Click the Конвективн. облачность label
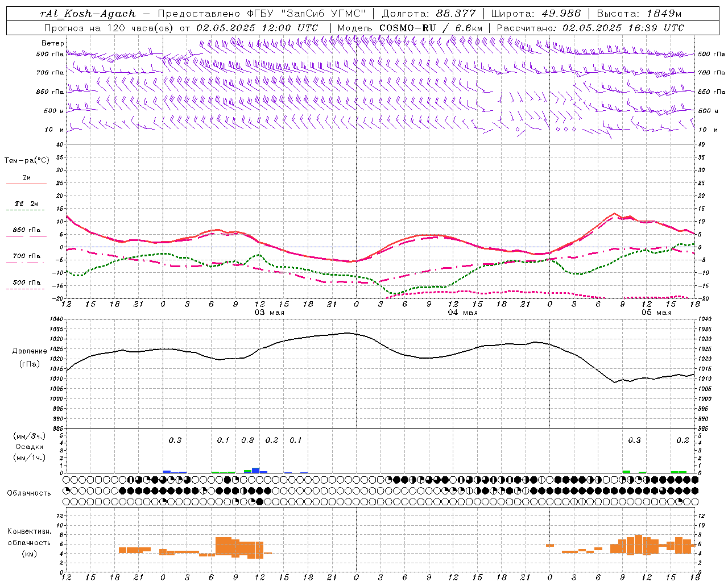The image size is (728, 582). pos(29,537)
